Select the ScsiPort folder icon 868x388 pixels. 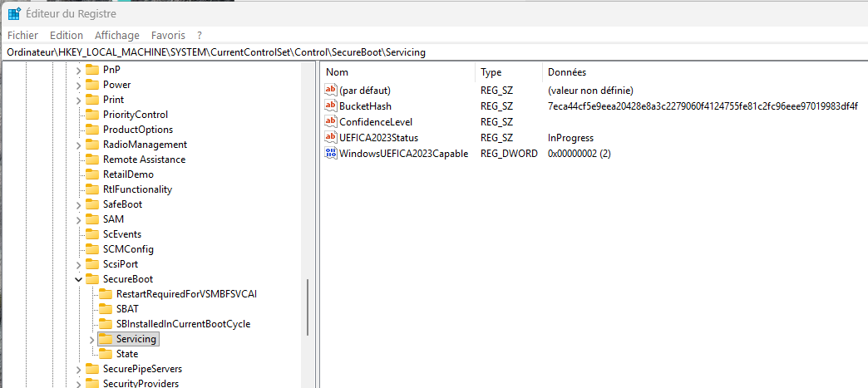coord(92,264)
